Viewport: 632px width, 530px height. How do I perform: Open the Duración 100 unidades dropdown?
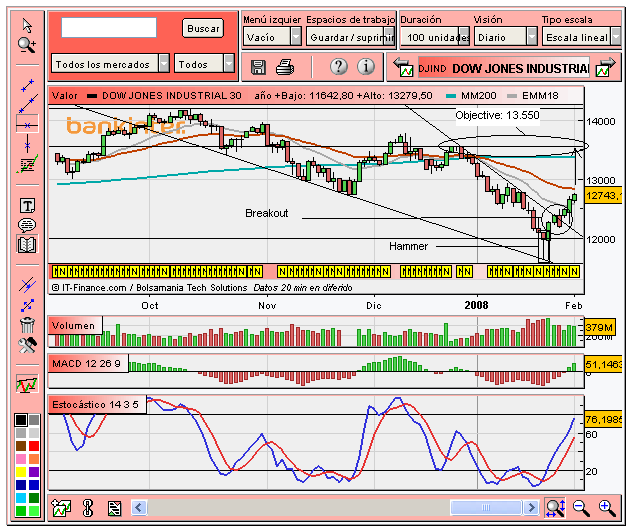coord(435,37)
